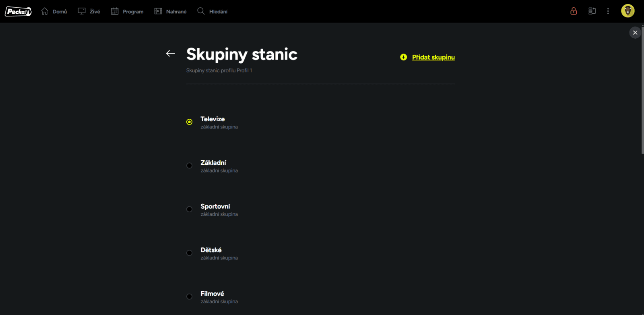
Task: Open the Hledání menu item
Action: tap(219, 12)
